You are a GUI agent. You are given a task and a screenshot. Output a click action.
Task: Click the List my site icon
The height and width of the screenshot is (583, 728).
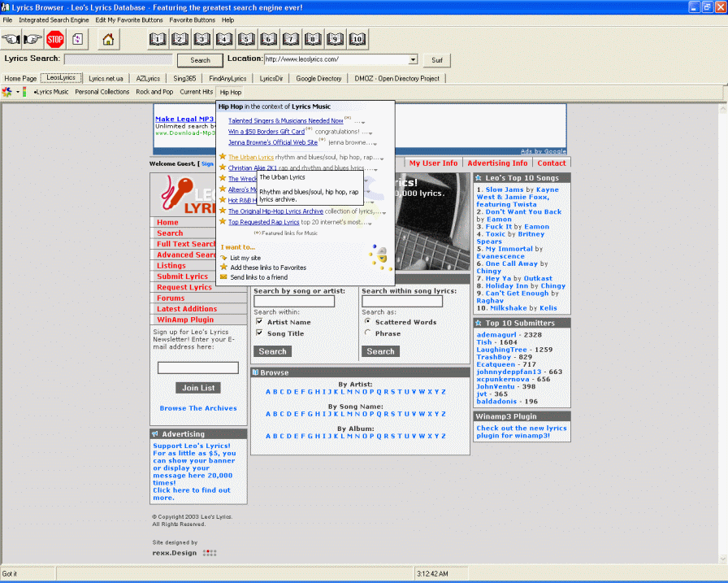(x=223, y=258)
